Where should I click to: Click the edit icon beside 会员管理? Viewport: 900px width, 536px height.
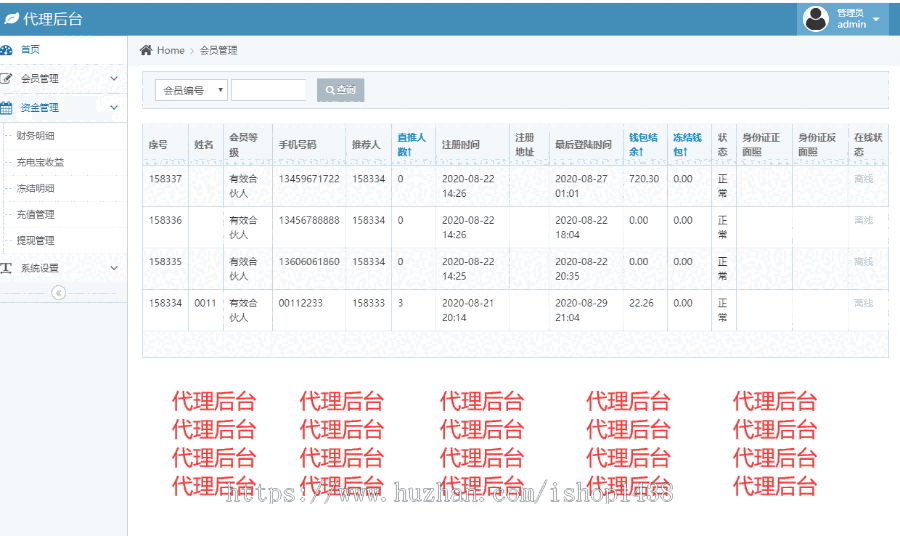[x=7, y=78]
